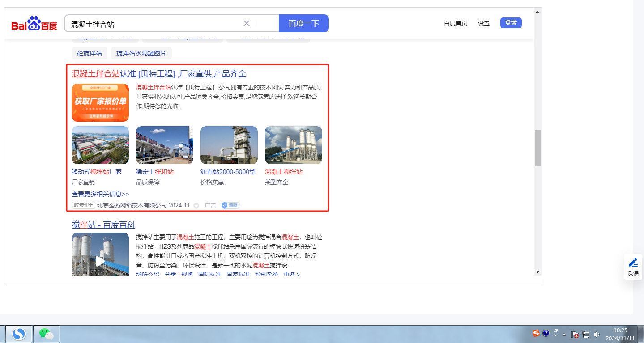Open the 混凝土搅拌站 silo thumbnail image
Image resolution: width=644 pixels, height=343 pixels.
294,145
